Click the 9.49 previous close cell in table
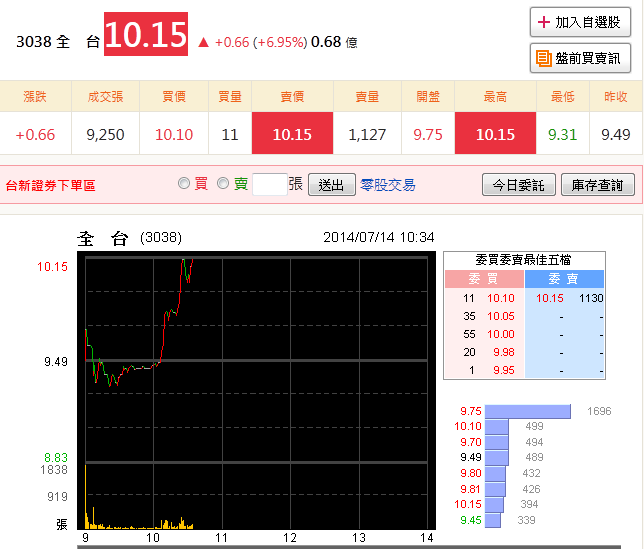This screenshot has width=644, height=549. tap(616, 134)
